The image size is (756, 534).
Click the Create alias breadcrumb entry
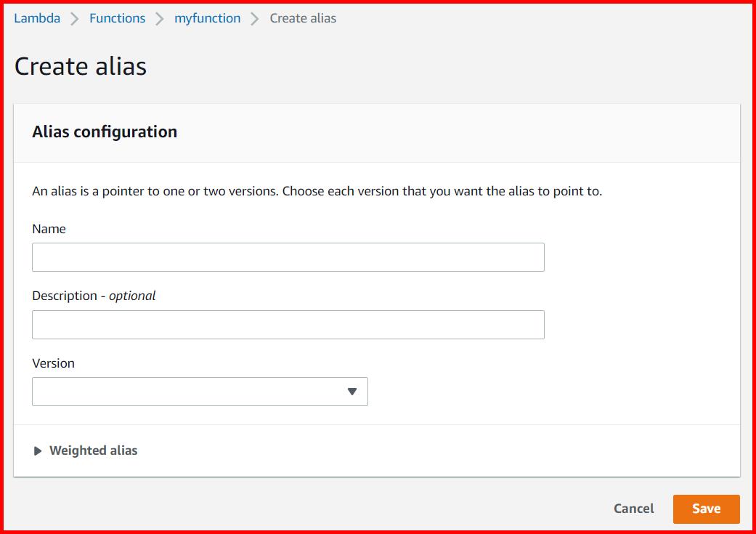pyautogui.click(x=303, y=18)
